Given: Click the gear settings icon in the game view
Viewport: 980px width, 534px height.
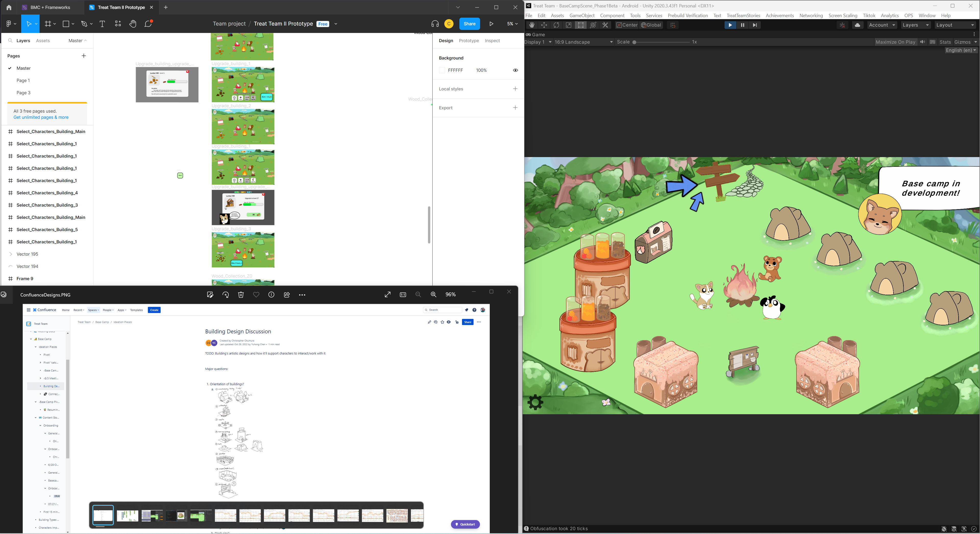Looking at the screenshot, I should [535, 402].
